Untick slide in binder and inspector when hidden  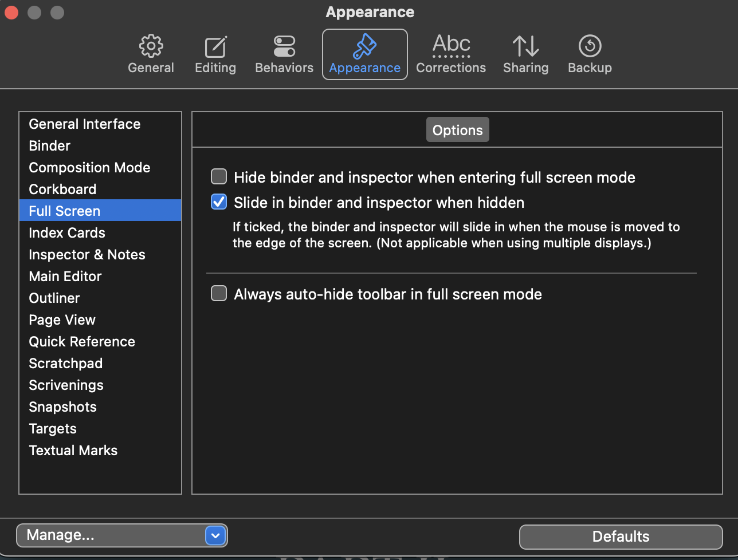219,202
